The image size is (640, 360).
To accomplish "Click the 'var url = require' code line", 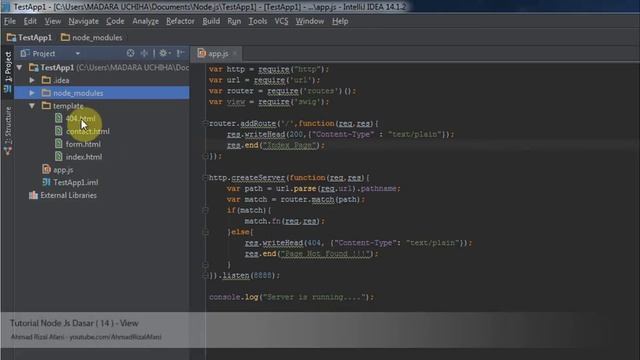I will coord(264,80).
